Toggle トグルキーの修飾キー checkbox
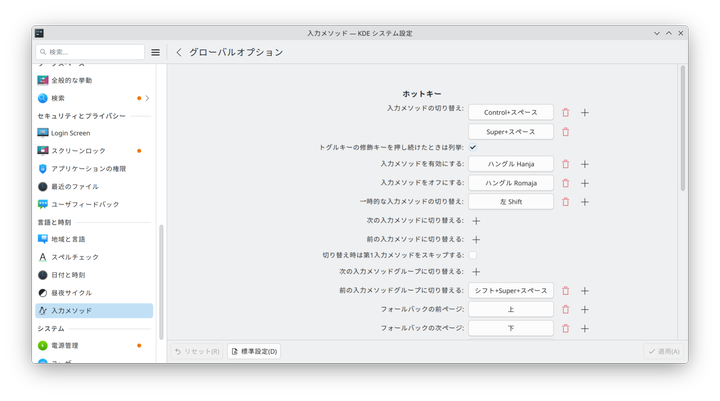Viewport: 720px width, 401px height. [473, 147]
